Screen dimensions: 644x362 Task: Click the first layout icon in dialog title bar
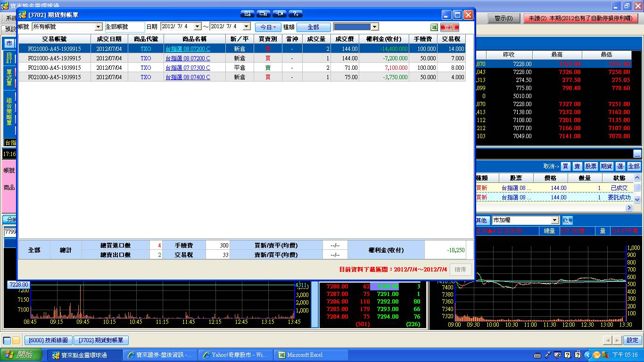(247, 14)
